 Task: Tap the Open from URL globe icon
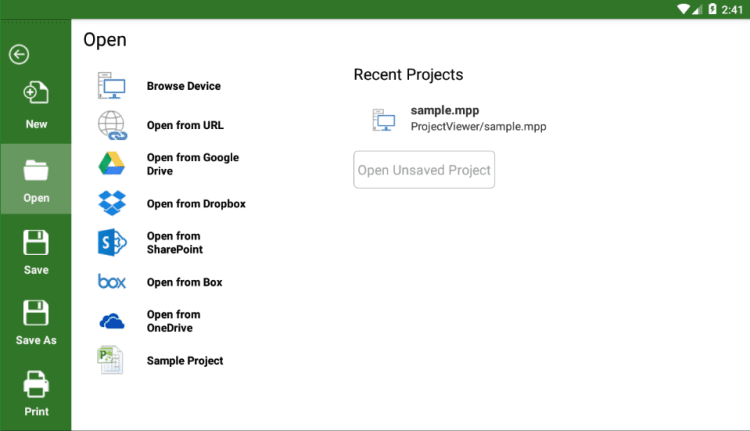pyautogui.click(x=111, y=125)
